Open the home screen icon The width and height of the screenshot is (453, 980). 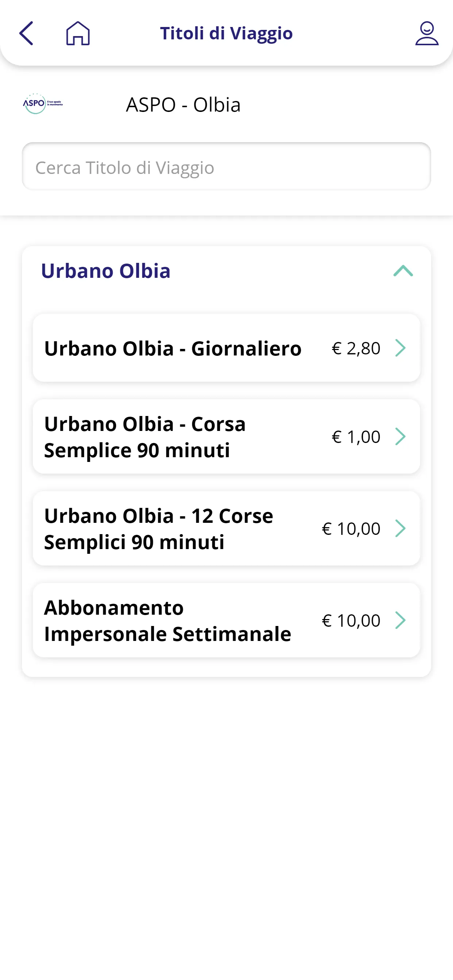tap(78, 34)
